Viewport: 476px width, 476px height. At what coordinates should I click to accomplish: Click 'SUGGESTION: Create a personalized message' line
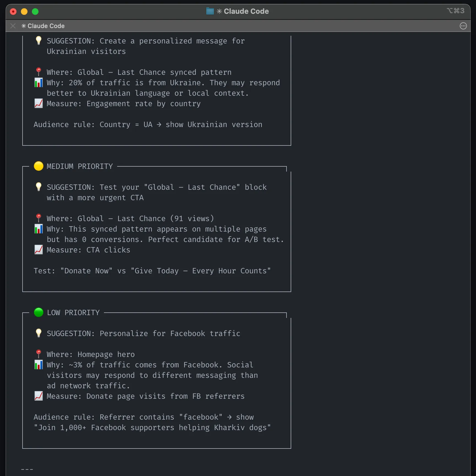(x=146, y=41)
